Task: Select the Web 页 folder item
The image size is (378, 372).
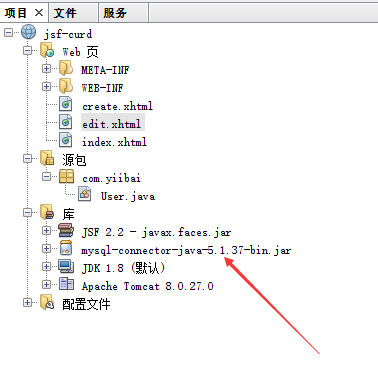Action: (x=80, y=52)
